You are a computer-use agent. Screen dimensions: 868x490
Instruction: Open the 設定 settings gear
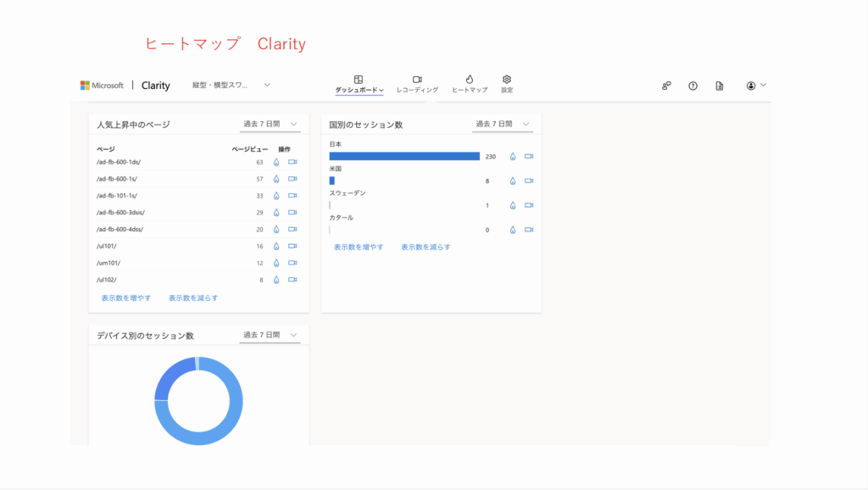coord(507,83)
